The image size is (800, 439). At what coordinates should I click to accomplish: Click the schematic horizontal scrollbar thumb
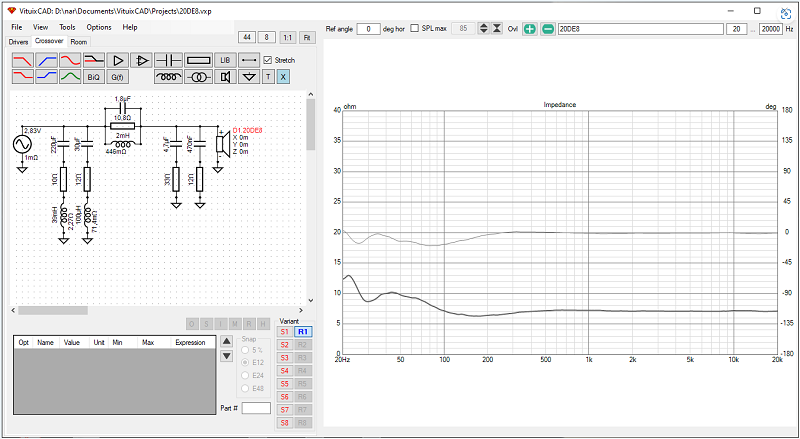[53, 310]
